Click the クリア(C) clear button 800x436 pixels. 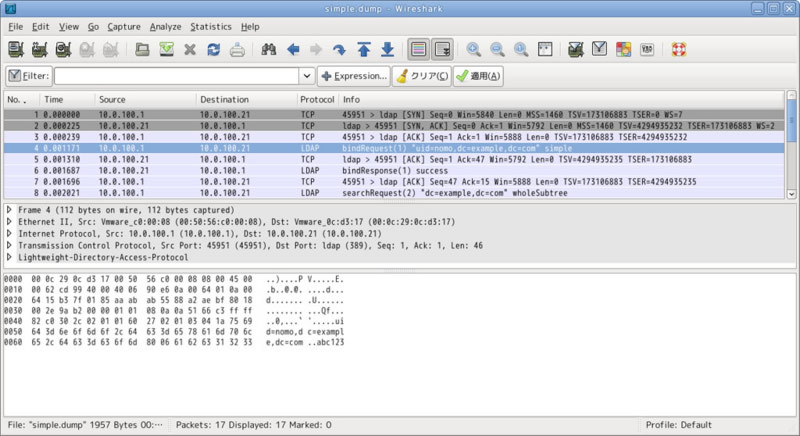click(x=422, y=76)
